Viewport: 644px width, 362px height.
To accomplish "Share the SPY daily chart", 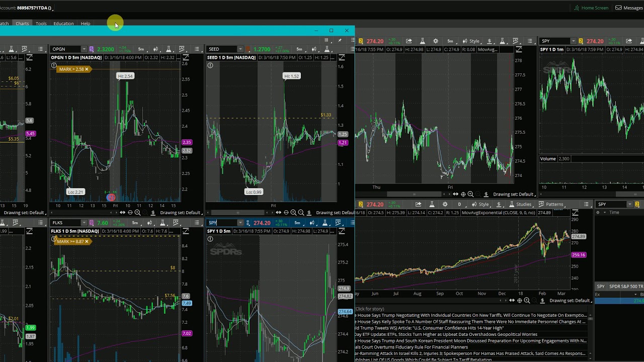I will pyautogui.click(x=418, y=205).
